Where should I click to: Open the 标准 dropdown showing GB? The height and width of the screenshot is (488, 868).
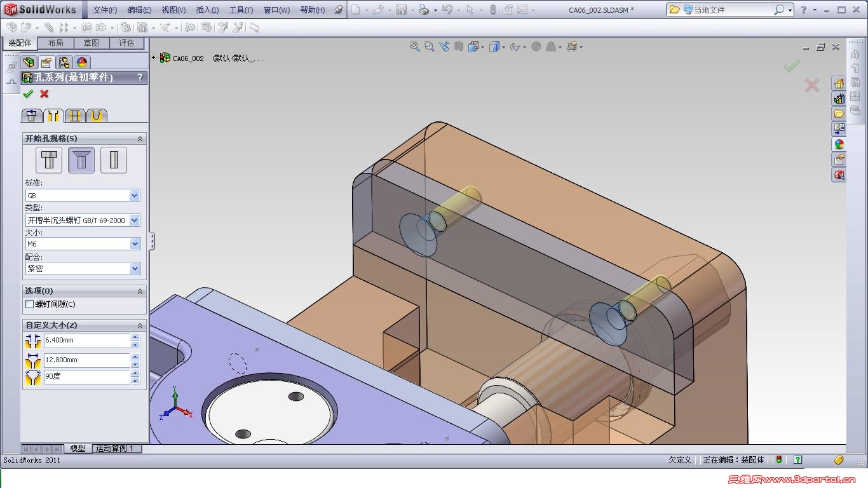(x=83, y=196)
